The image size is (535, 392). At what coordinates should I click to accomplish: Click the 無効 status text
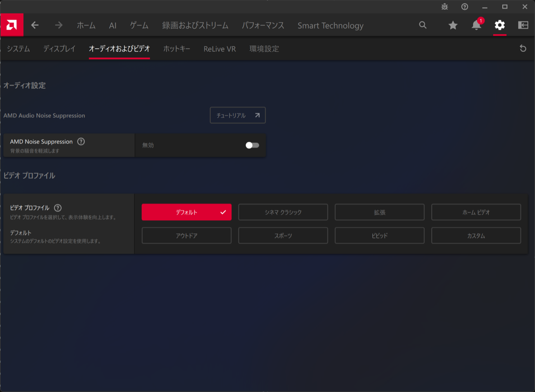[x=148, y=145]
